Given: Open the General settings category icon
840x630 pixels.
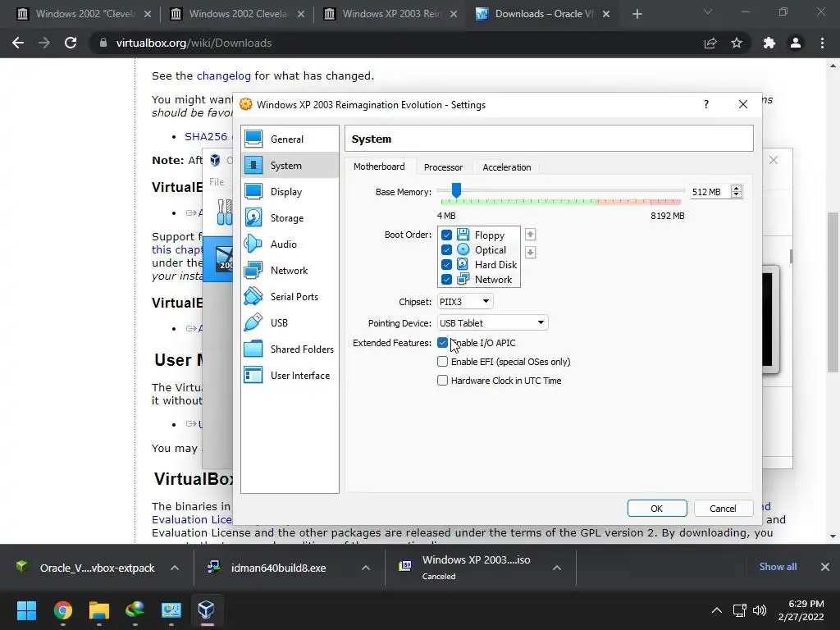Looking at the screenshot, I should click(253, 139).
